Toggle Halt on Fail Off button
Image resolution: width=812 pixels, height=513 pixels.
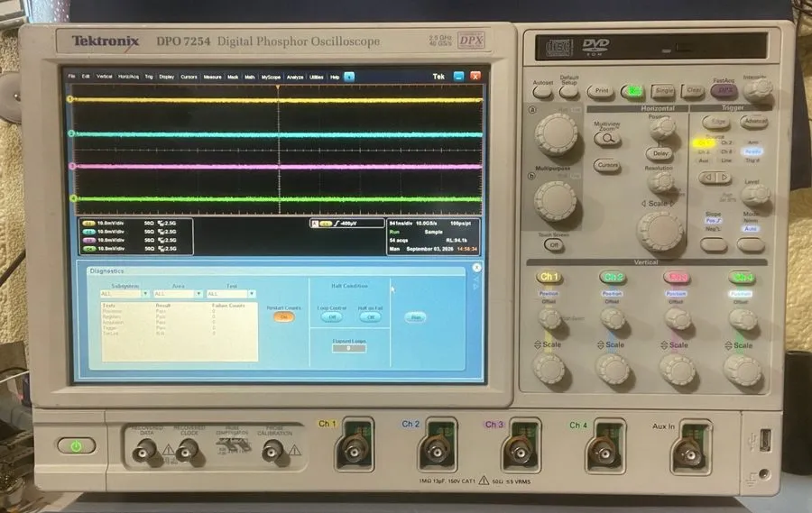(370, 316)
